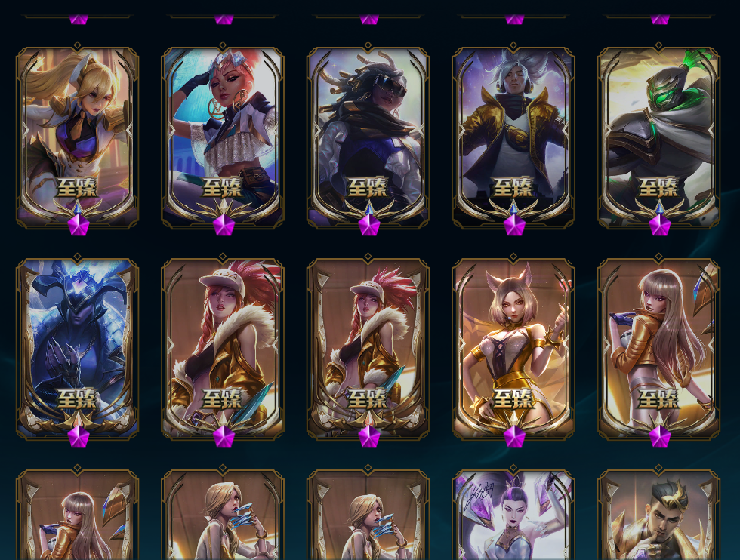Click the purple gem under the K/DA Evelynn full card
The width and height of the screenshot is (740, 560).
(x=660, y=436)
